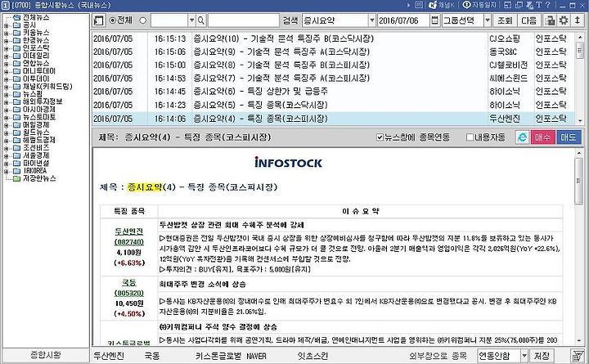Click 키스톤글로벌 in bottom stock bar
The height and width of the screenshot is (364, 589).
(x=218, y=356)
